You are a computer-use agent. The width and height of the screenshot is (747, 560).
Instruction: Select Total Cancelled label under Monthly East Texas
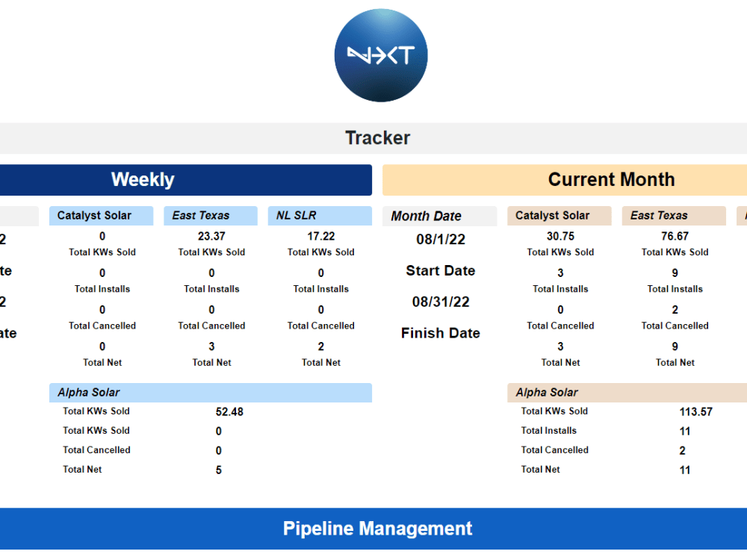click(675, 326)
